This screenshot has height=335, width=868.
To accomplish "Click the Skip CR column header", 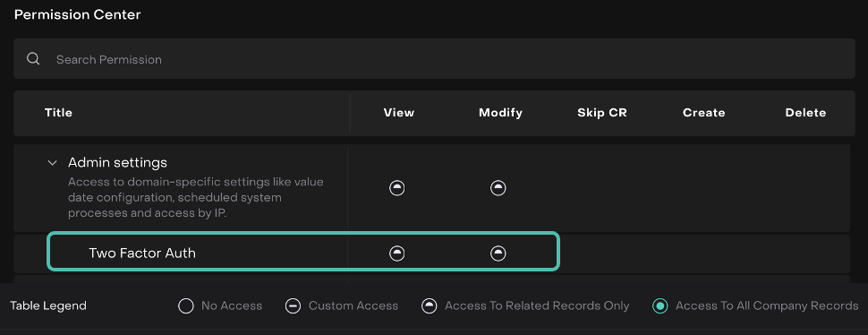I will point(602,113).
